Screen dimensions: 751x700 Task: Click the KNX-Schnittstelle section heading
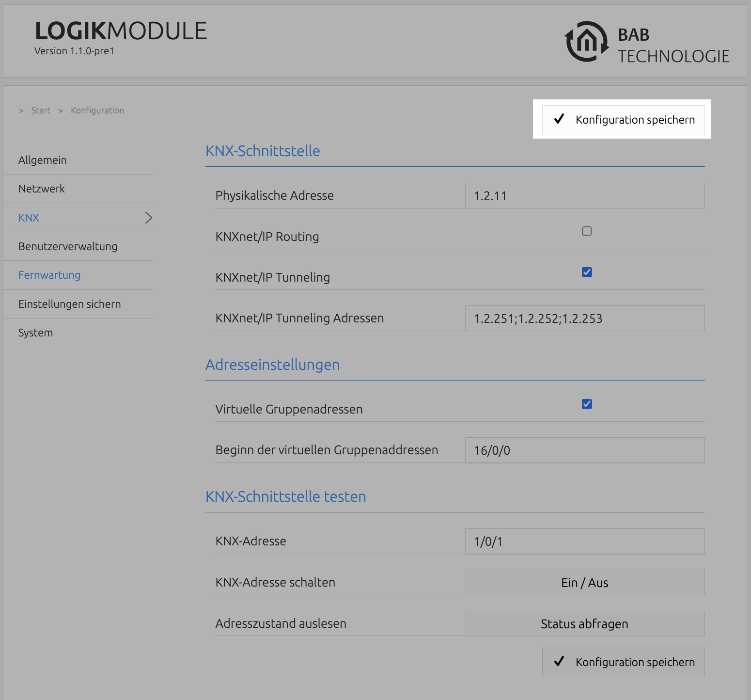(x=263, y=151)
